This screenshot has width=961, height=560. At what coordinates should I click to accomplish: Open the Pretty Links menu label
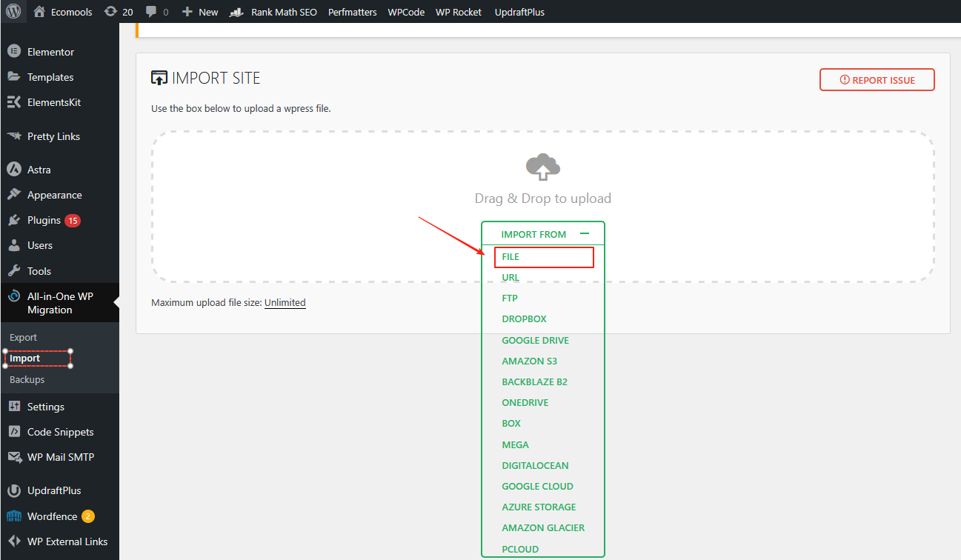click(x=53, y=136)
